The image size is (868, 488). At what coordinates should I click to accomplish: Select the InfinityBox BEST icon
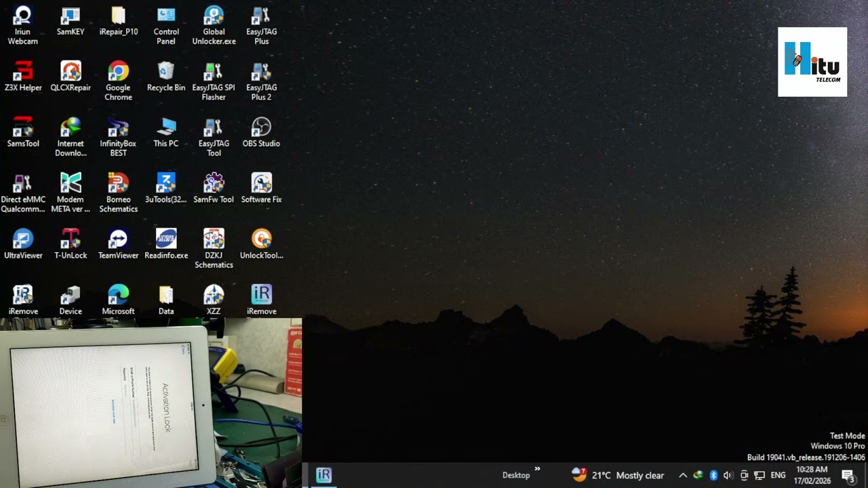118,138
